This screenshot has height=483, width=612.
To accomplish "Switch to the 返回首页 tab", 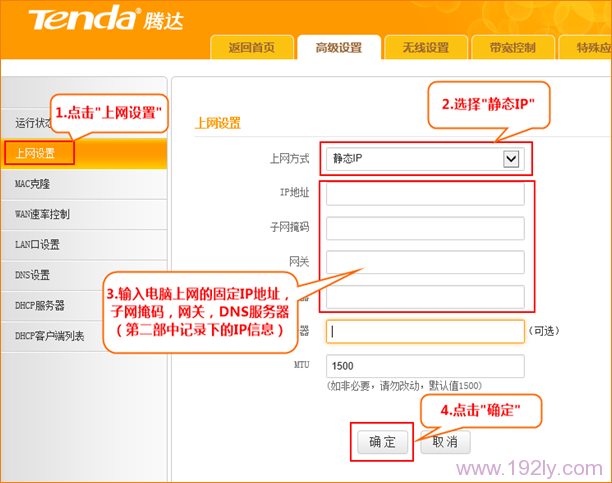I will pos(252,47).
